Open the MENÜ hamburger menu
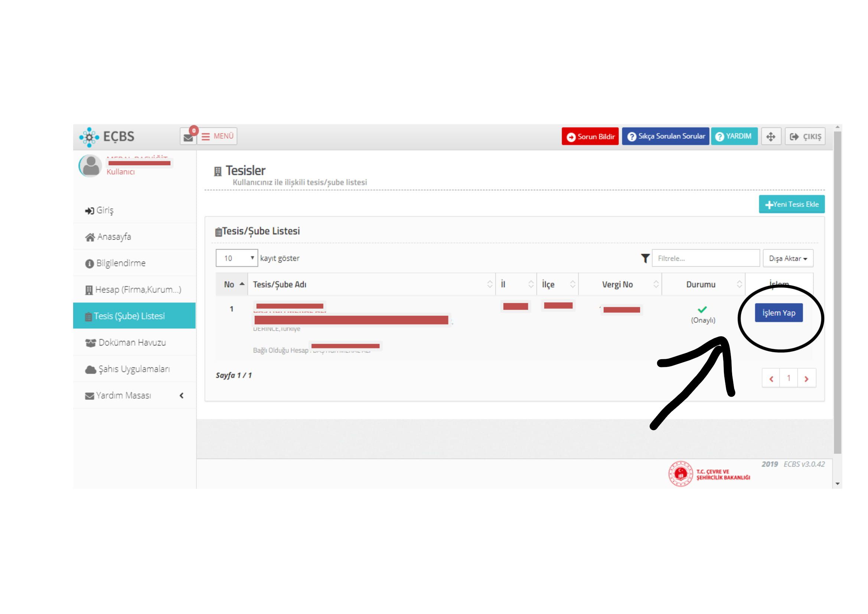Screen dimensions: 868x614 pos(218,136)
